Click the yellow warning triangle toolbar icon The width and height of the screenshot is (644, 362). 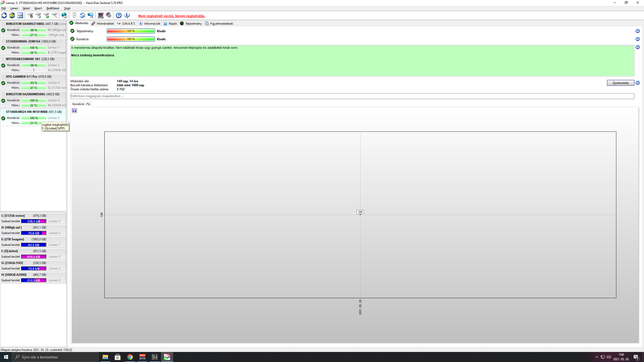pyautogui.click(x=12, y=15)
